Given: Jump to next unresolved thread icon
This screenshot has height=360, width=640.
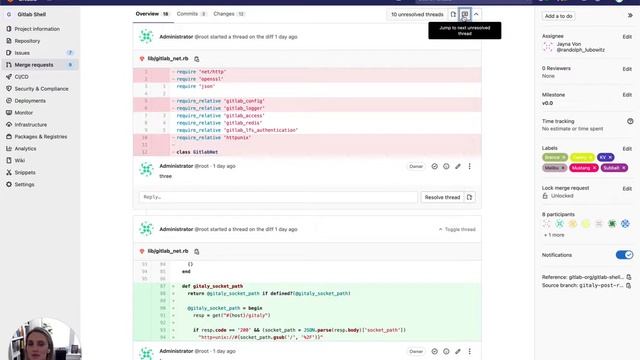Looking at the screenshot, I should 465,14.
